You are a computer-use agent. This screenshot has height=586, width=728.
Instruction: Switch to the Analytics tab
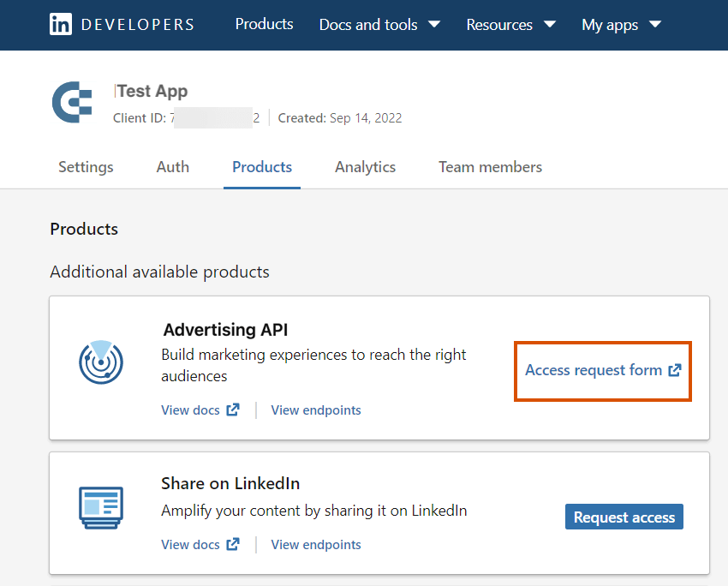coord(366,167)
